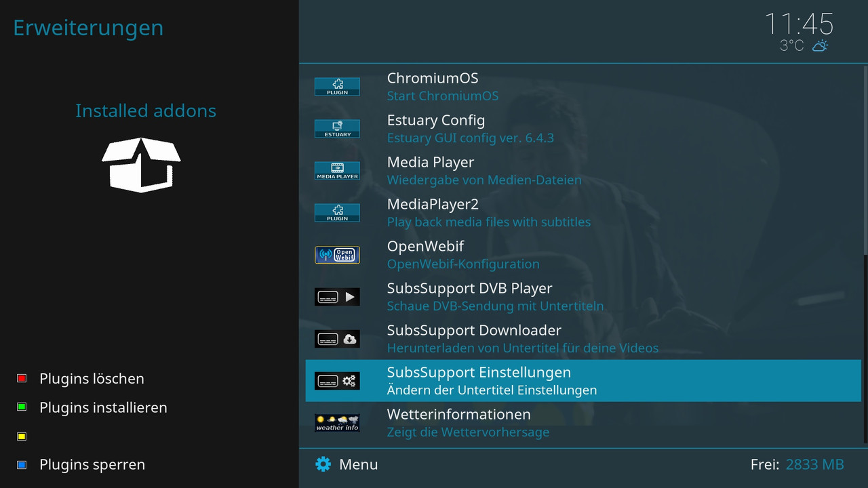The height and width of the screenshot is (488, 868).
Task: Click the green button square indicator
Action: [x=22, y=407]
